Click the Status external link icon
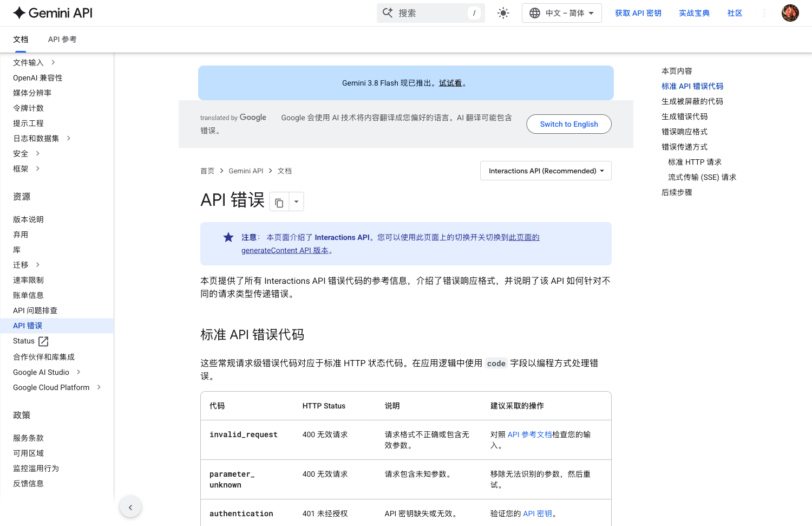812x526 pixels. [44, 341]
